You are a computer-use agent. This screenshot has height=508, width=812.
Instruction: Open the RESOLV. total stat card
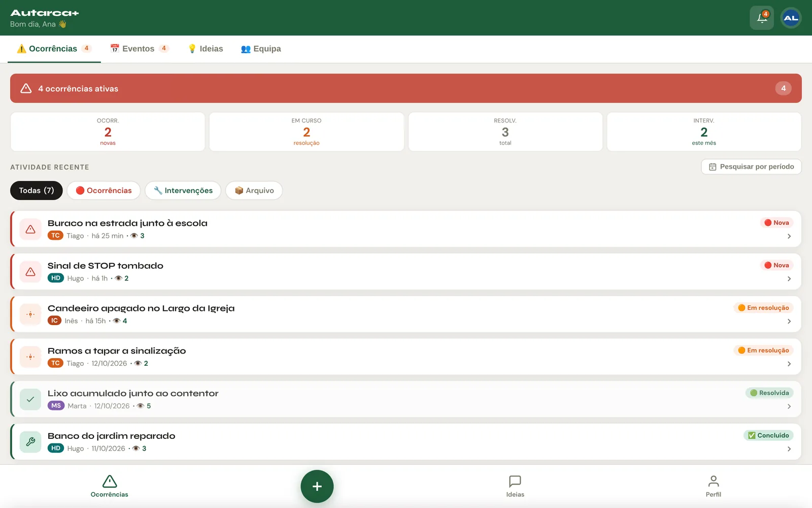coord(505,132)
